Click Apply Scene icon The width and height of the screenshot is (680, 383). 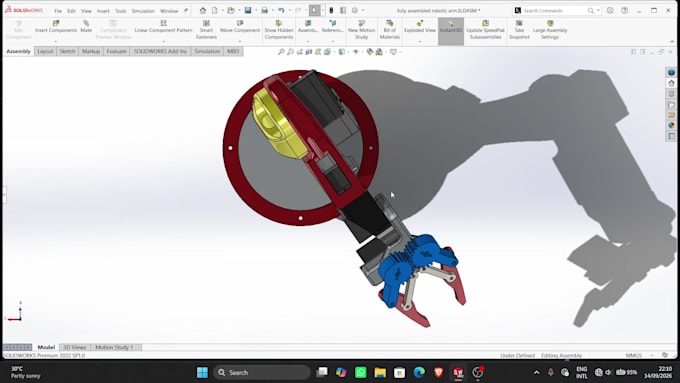[x=379, y=52]
